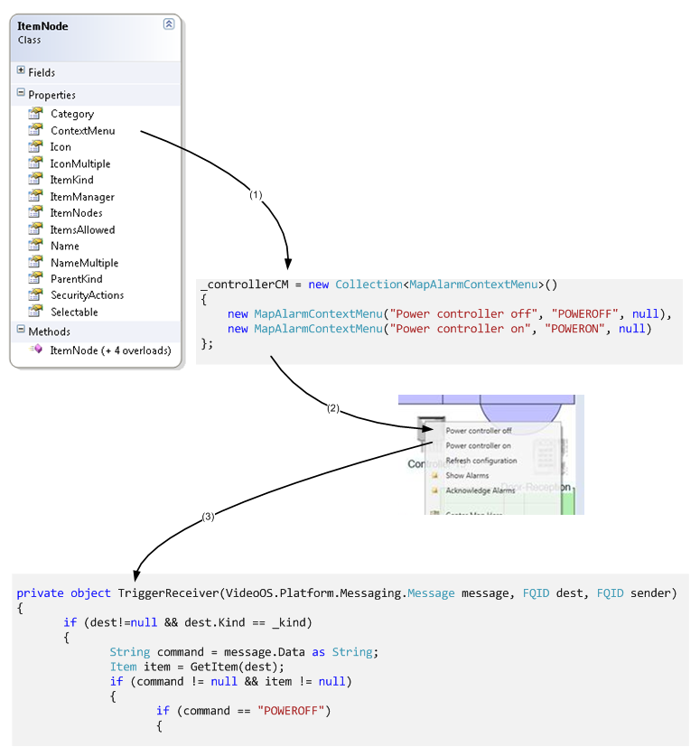Click the ItemNodes property icon
This screenshot has width=700, height=756.
click(x=35, y=212)
